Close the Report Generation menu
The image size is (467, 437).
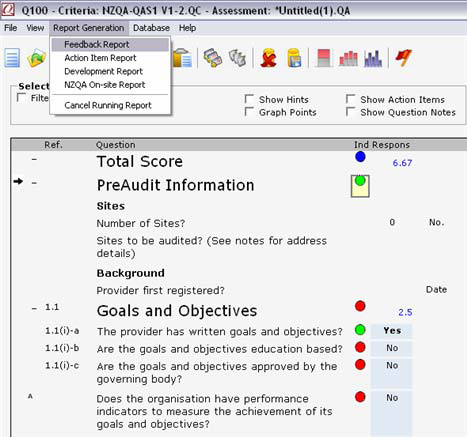point(89,28)
